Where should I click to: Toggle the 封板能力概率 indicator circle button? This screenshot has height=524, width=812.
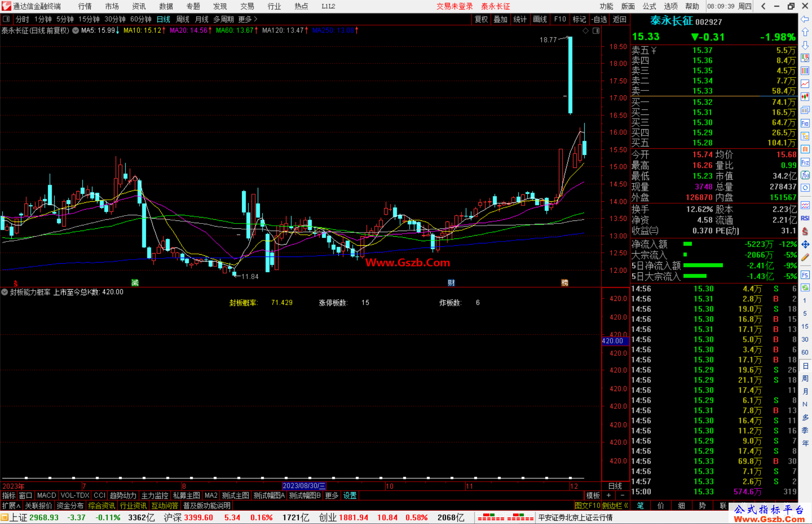click(5, 292)
